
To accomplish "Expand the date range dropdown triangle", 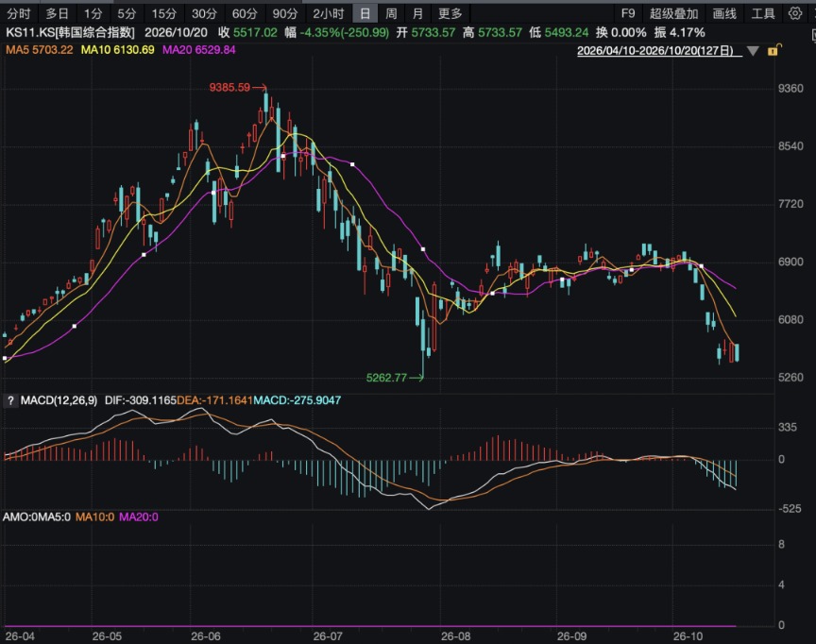I will click(753, 51).
